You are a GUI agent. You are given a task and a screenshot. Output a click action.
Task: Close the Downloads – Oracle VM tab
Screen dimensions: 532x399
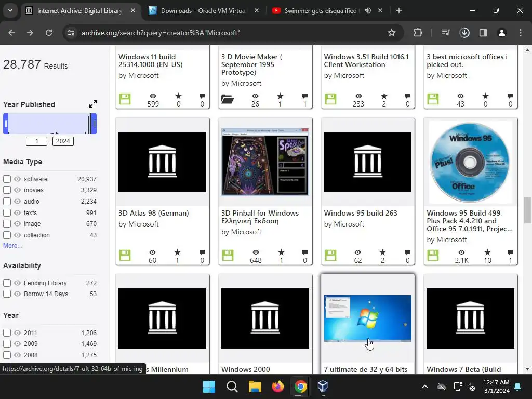pos(257,10)
